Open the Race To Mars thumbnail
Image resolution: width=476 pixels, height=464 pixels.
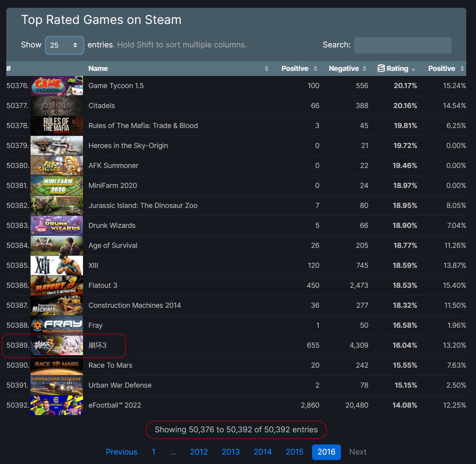coord(57,365)
